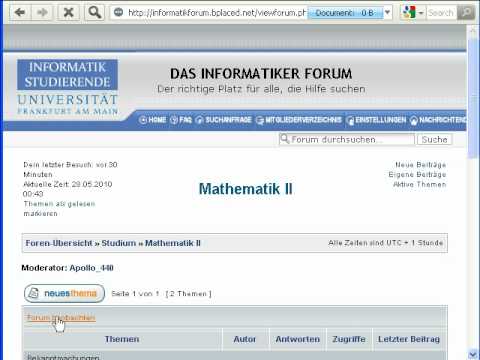Go back with the browser back arrow
This screenshot has width=480, height=360.
[x=20, y=13]
